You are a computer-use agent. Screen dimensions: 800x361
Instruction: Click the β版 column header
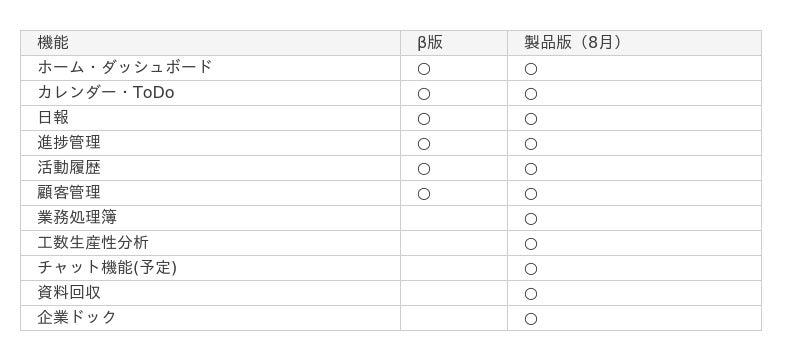430,43
